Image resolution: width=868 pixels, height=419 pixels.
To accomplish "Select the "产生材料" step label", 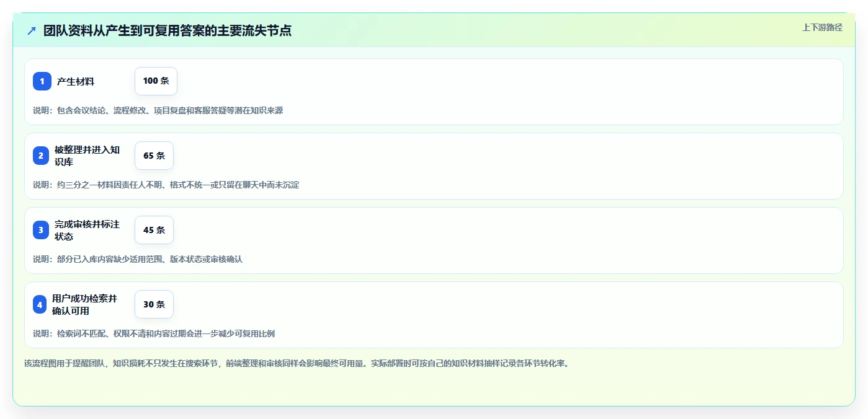I will (x=76, y=81).
